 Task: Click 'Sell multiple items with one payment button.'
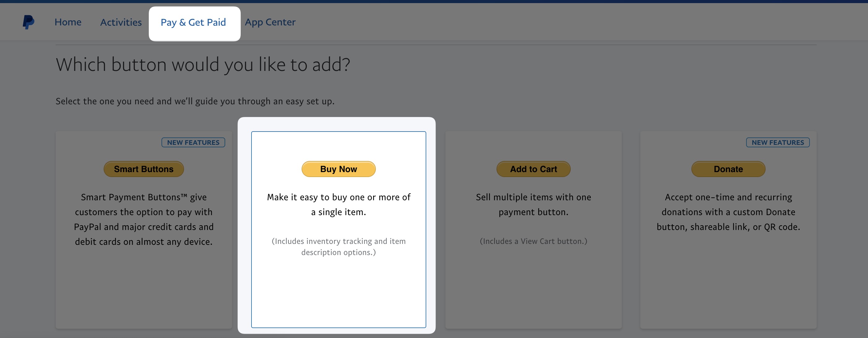coord(533,204)
